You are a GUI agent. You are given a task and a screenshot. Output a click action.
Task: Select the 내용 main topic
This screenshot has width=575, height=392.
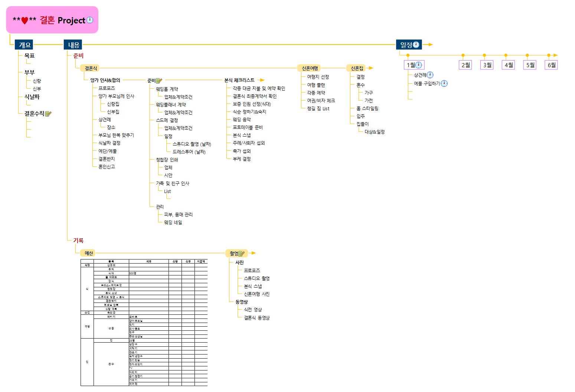[73, 45]
